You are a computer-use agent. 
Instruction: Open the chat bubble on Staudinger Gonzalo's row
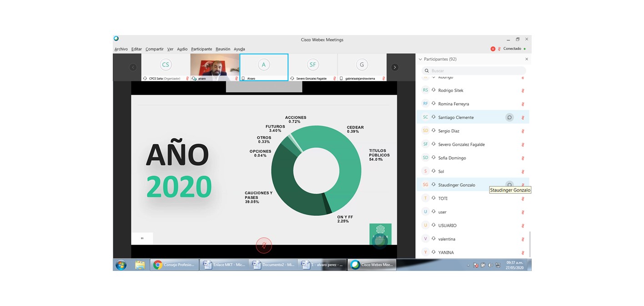[x=509, y=185]
